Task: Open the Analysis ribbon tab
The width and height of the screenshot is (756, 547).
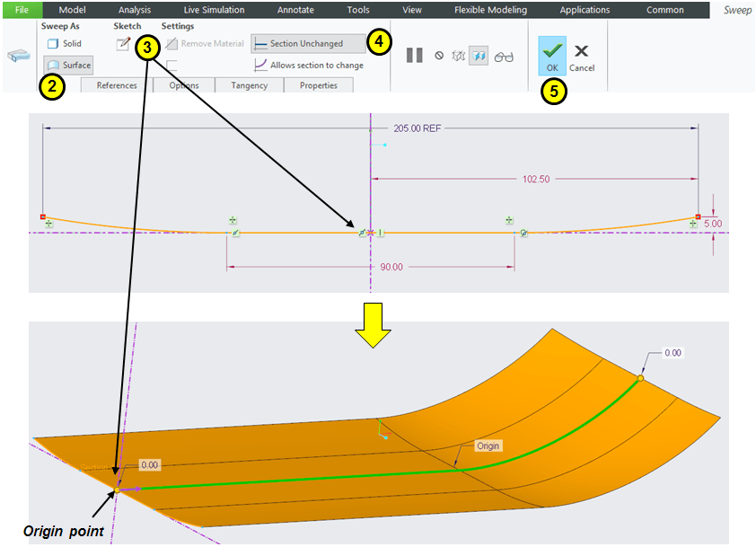Action: [x=135, y=10]
